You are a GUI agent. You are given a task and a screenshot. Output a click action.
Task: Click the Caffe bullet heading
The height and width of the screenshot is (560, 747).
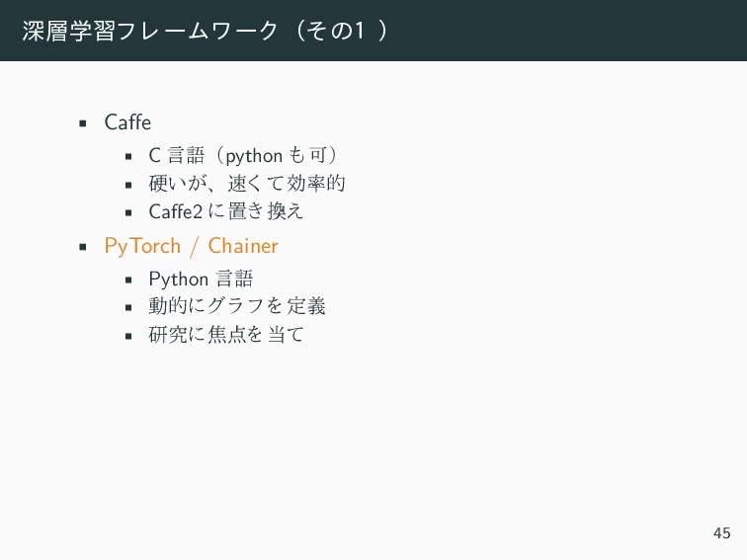coord(127,122)
